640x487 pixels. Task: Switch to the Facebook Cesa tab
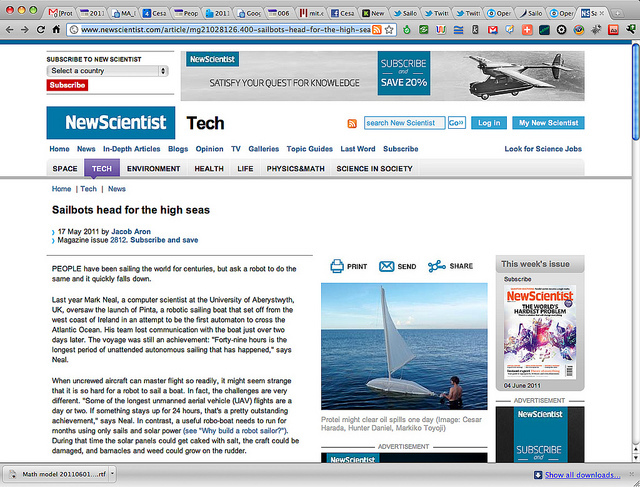[x=342, y=13]
